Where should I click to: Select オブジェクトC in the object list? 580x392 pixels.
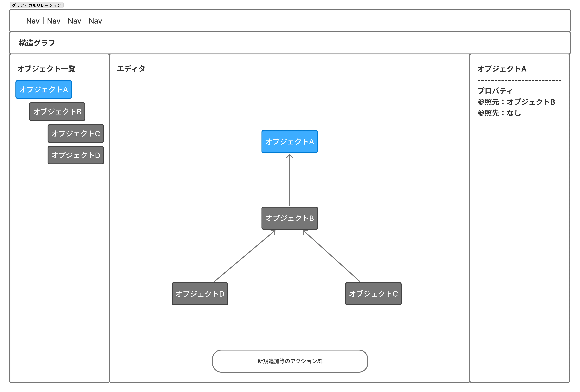(x=76, y=133)
